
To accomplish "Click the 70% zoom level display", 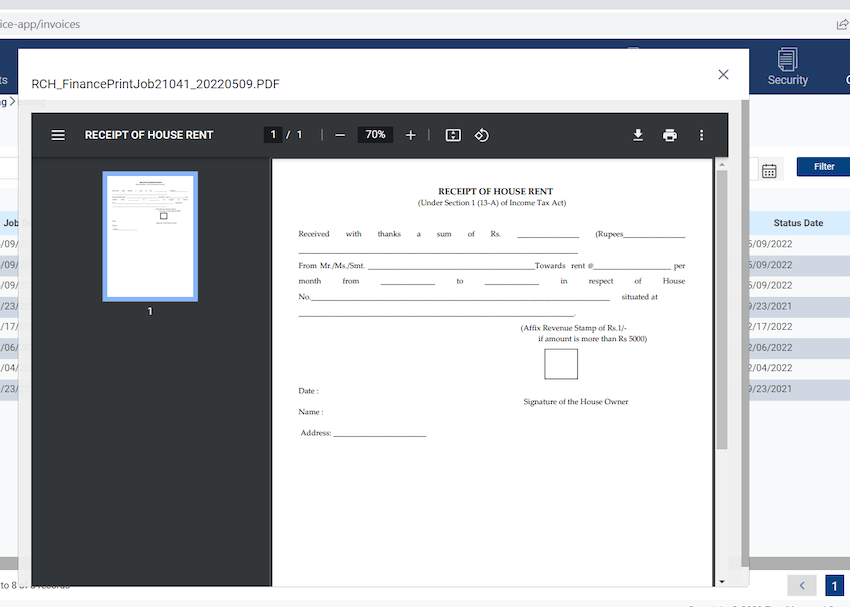I will click(x=375, y=134).
